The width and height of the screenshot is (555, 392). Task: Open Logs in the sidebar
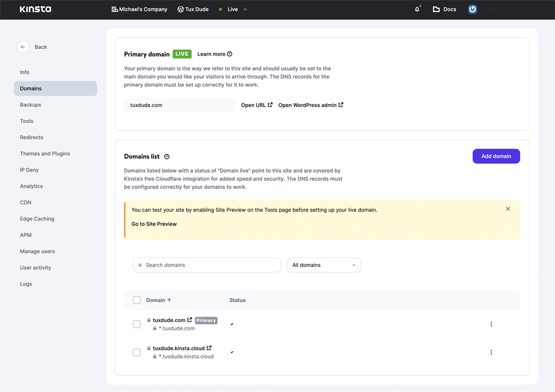point(26,284)
